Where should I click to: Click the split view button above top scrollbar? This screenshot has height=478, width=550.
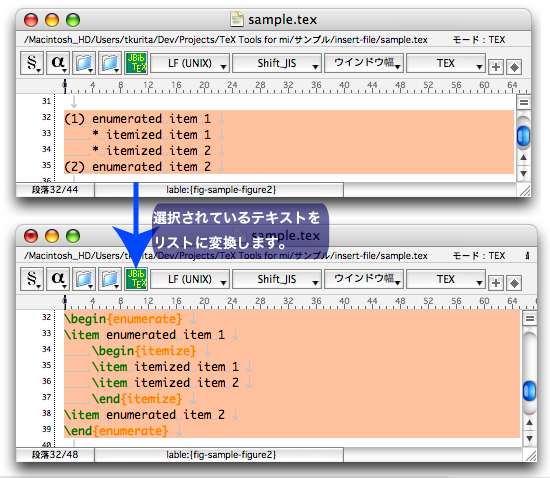(524, 102)
